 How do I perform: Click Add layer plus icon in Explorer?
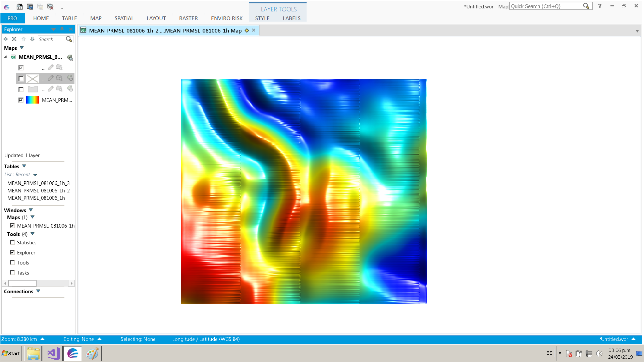coord(6,39)
